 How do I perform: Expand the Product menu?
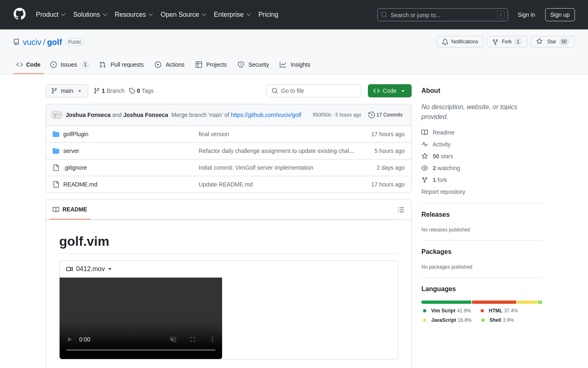coord(51,14)
